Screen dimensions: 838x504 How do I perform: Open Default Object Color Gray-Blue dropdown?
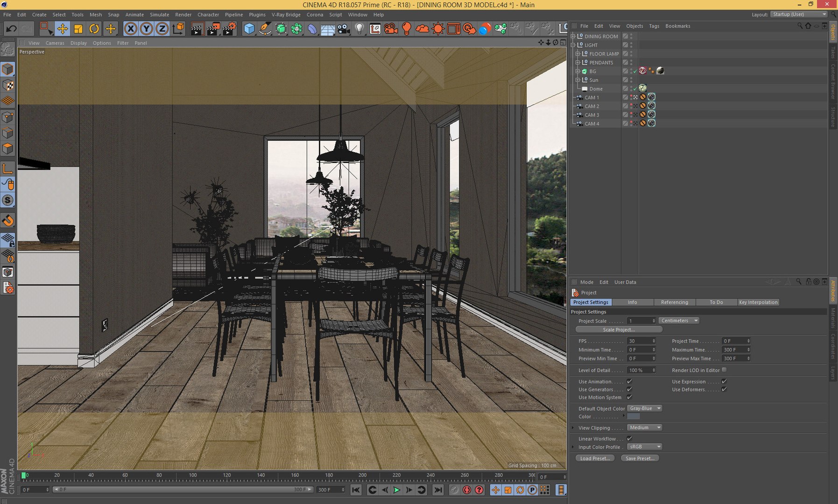645,408
